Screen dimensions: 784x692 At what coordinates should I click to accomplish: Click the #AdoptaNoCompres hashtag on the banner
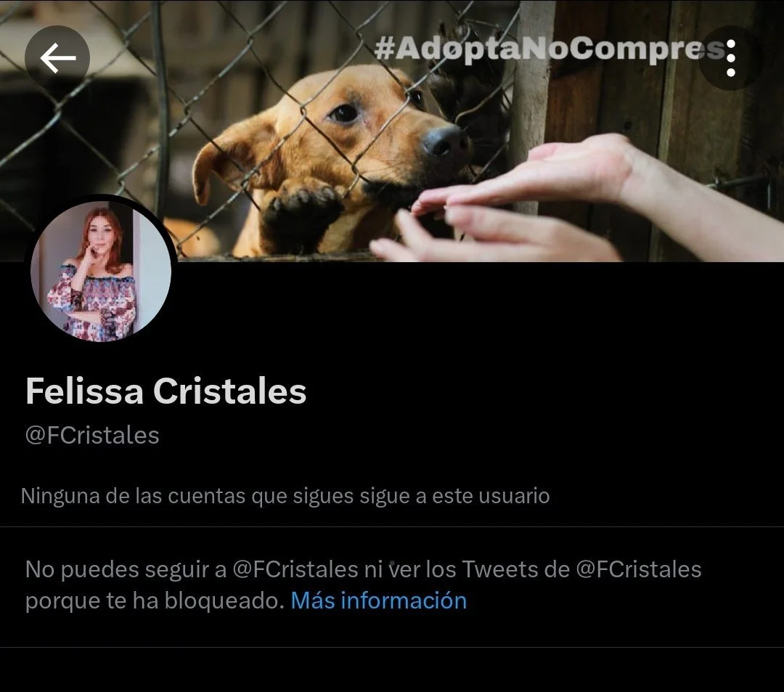click(x=549, y=49)
